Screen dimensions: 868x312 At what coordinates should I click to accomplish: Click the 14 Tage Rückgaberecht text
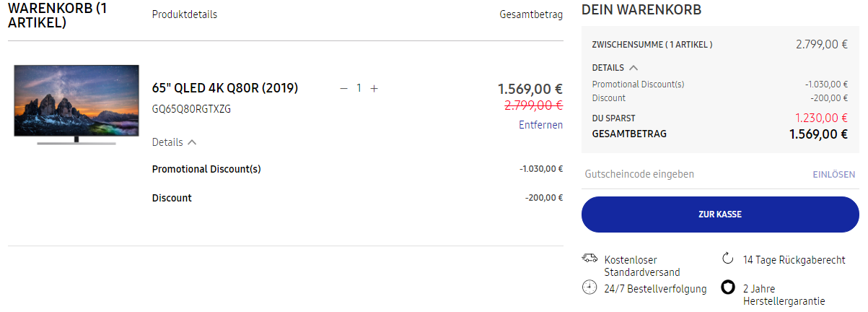[794, 259]
